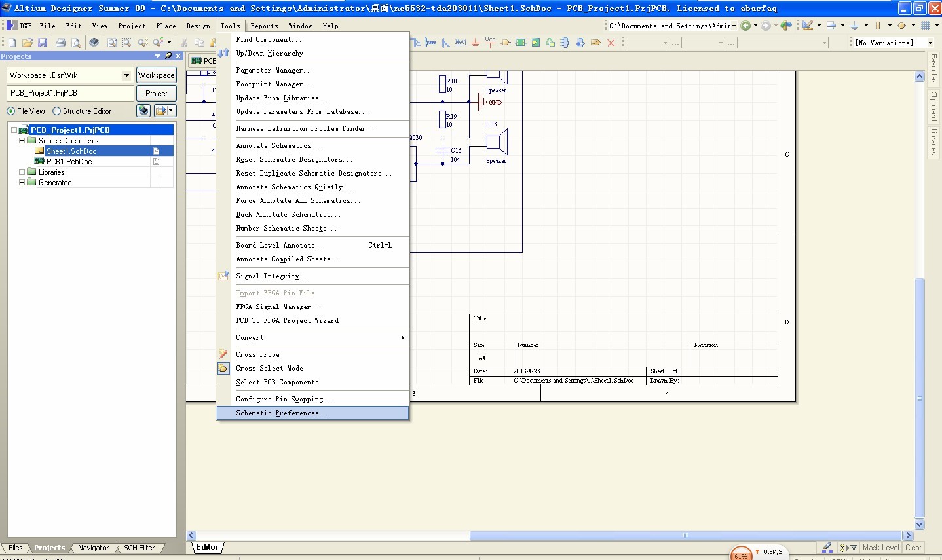Open the No Variations dropdown
942x560 pixels.
point(930,43)
